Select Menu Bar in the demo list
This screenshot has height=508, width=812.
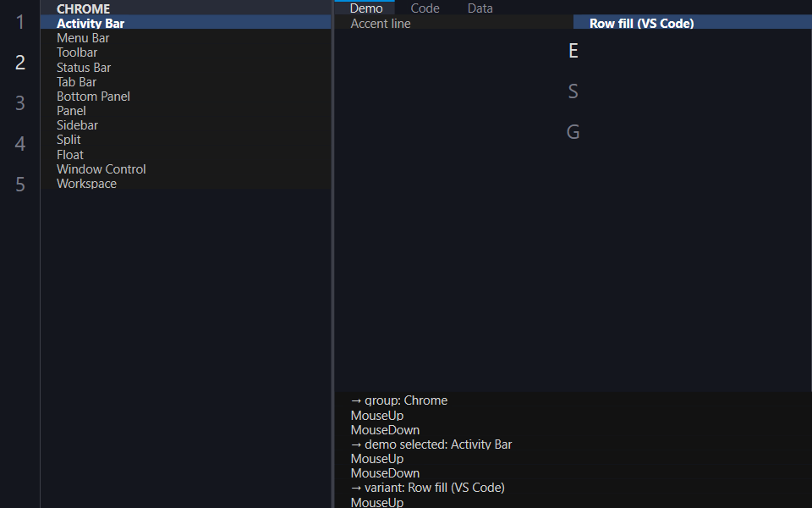pyautogui.click(x=185, y=38)
